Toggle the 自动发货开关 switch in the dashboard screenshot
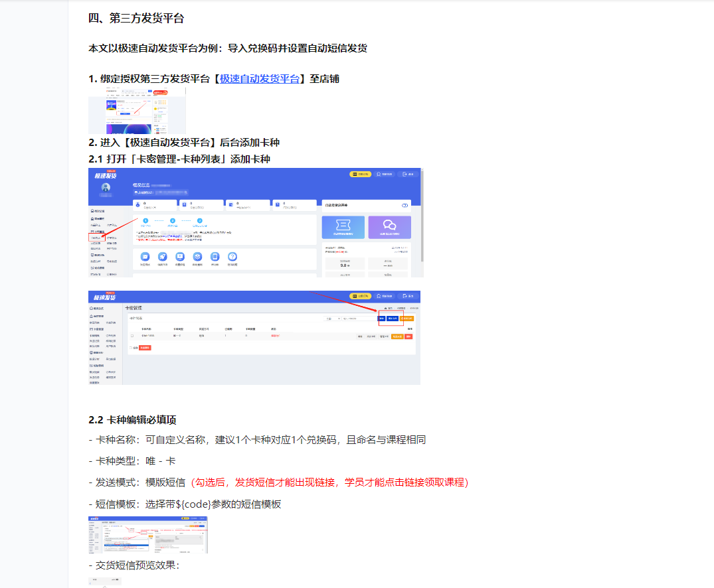The image size is (714, 588). [404, 206]
